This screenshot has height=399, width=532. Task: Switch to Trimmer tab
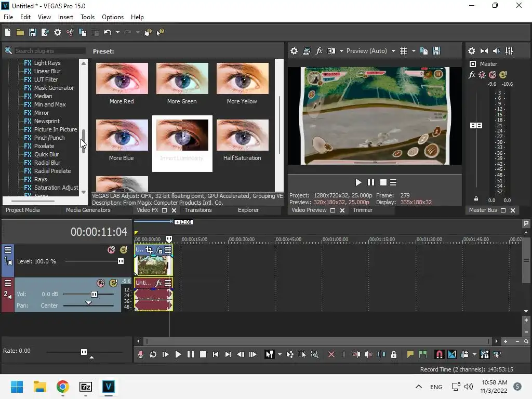point(362,210)
